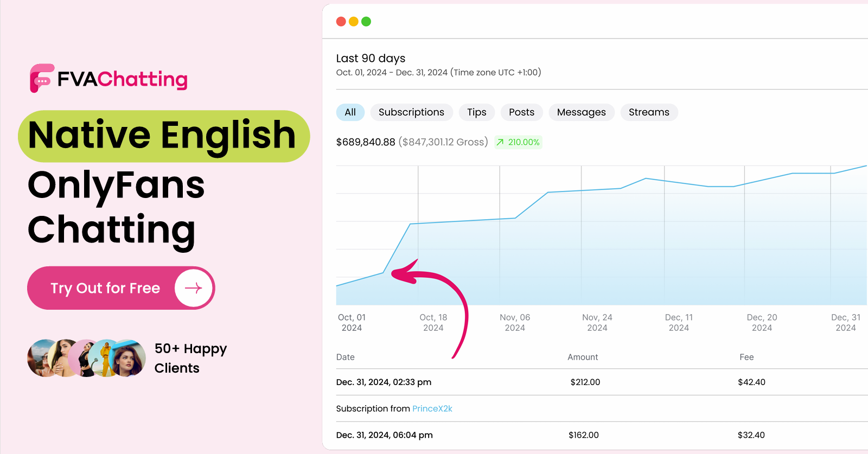Click the $212.00 amount cell
This screenshot has height=454, width=868.
[585, 382]
